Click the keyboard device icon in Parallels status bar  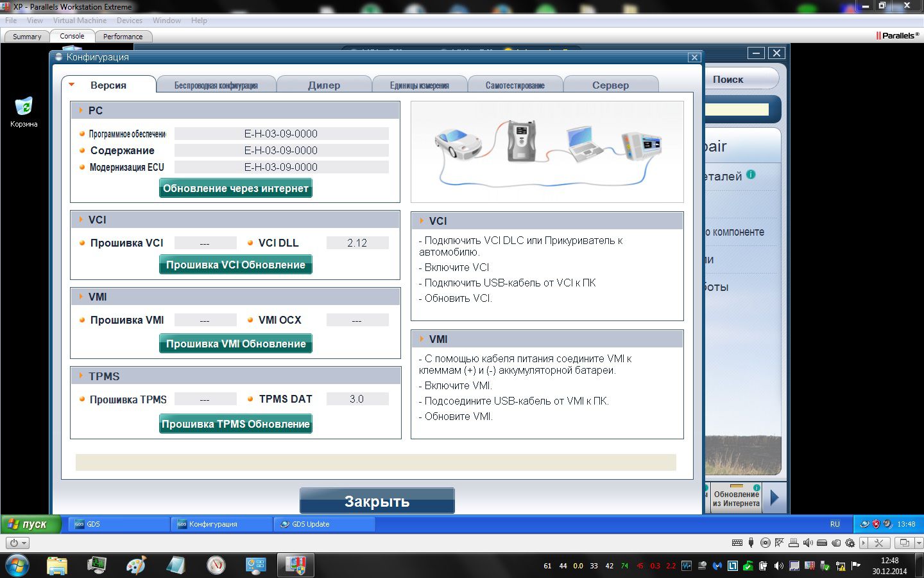[737, 543]
